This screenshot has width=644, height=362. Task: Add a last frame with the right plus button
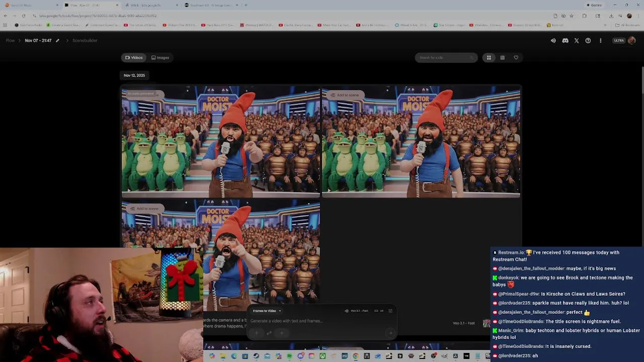(x=282, y=333)
